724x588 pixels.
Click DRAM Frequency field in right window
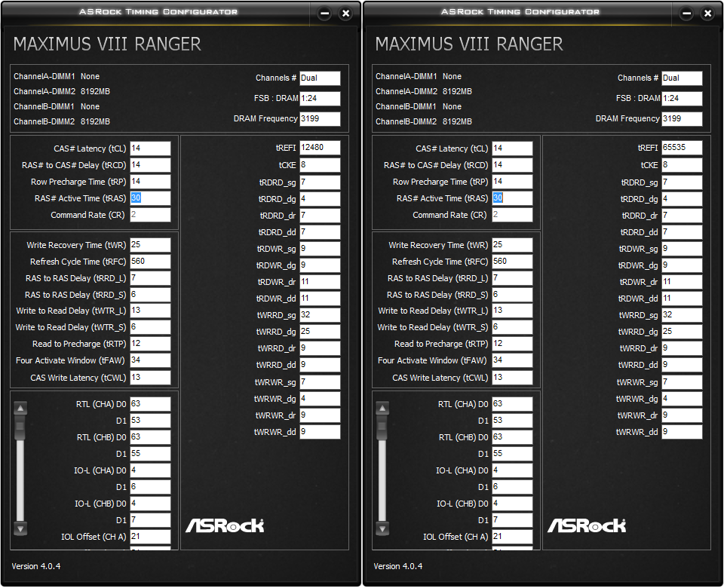682,118
